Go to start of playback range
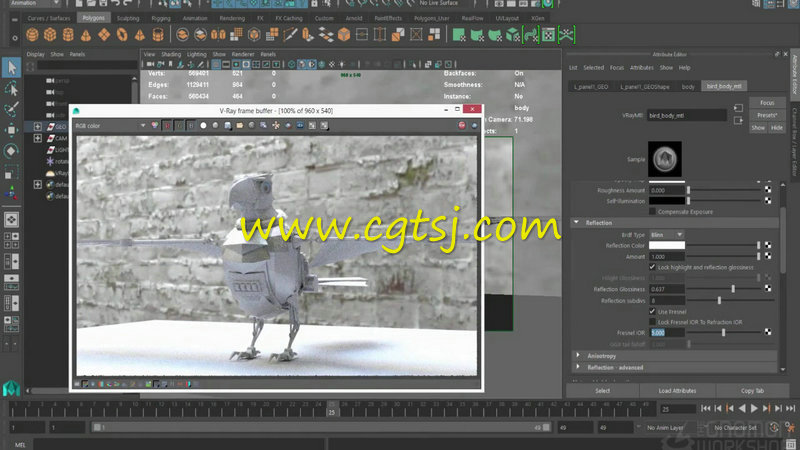The image size is (800, 450). point(706,408)
